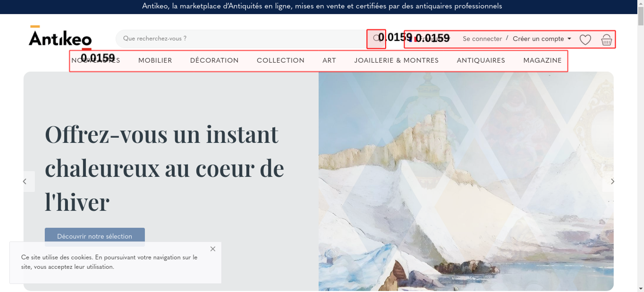Click the Antikeo logo
The width and height of the screenshot is (644, 292).
coord(60,37)
